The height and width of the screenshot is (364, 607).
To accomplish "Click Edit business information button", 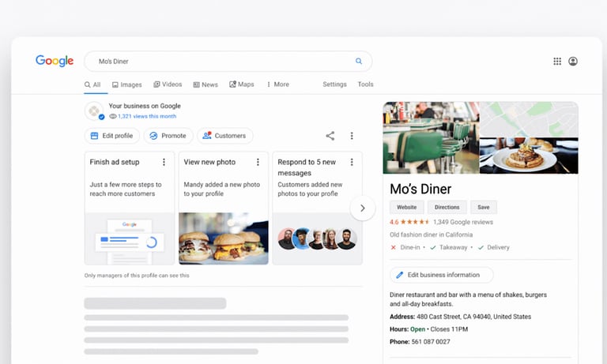I will click(442, 275).
